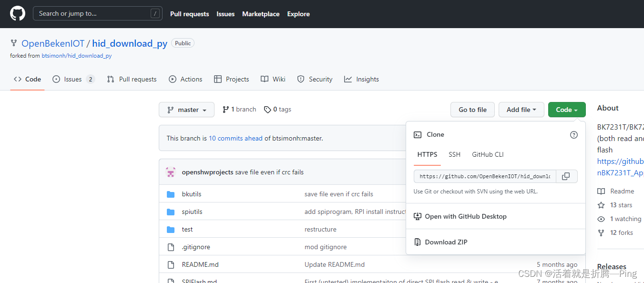Click the bkutils folder icon
The height and width of the screenshot is (283, 644).
coord(171,194)
